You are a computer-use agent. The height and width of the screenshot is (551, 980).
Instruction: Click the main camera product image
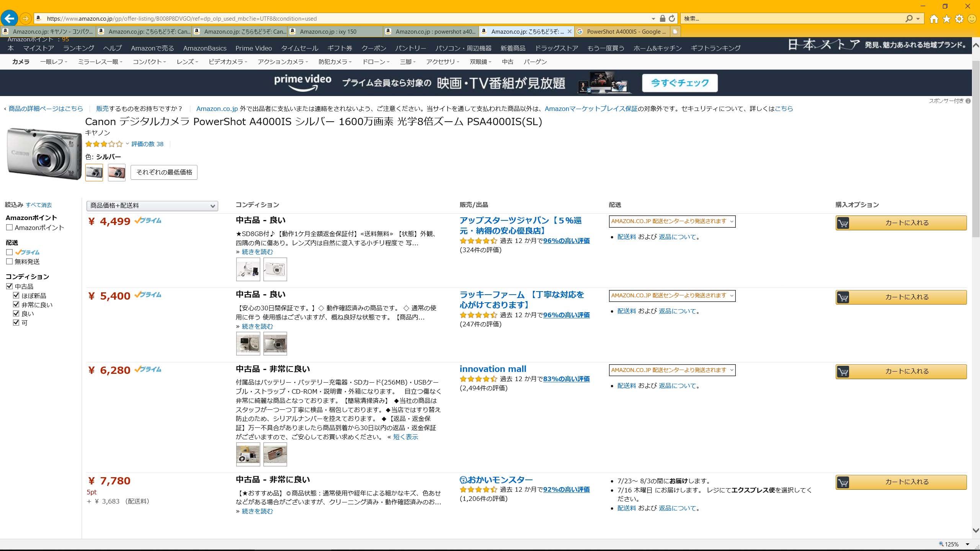(44, 153)
